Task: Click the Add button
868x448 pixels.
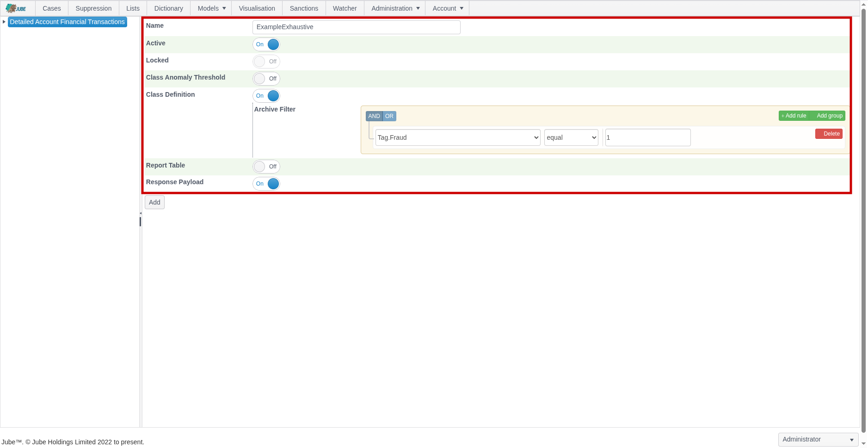Action: [154, 202]
